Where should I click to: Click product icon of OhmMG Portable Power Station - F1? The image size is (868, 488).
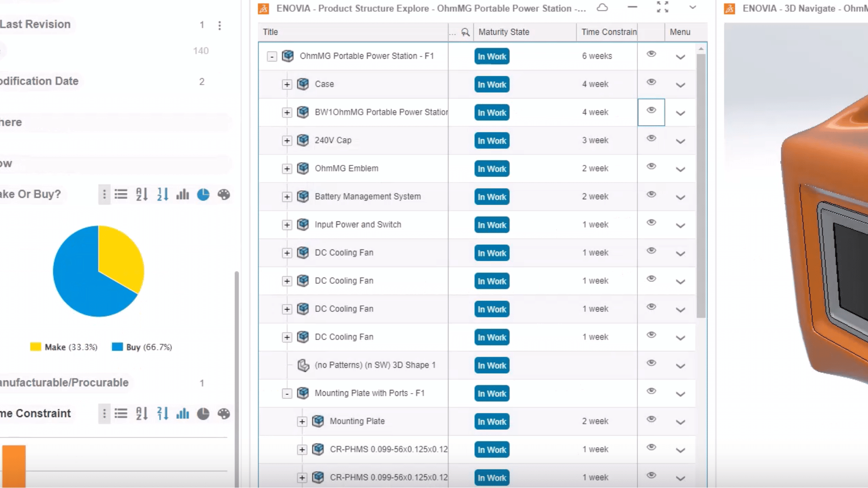click(x=288, y=56)
